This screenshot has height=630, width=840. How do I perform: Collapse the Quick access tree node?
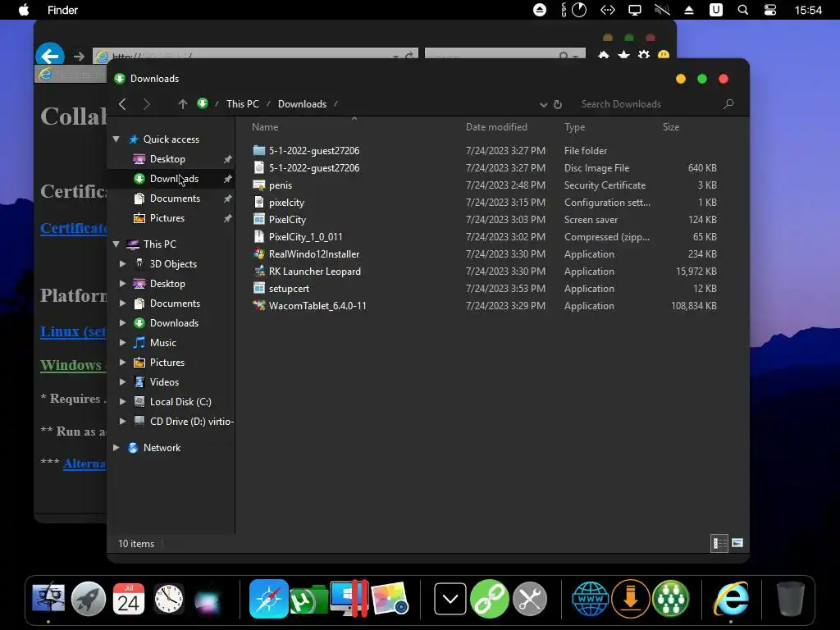tap(116, 139)
